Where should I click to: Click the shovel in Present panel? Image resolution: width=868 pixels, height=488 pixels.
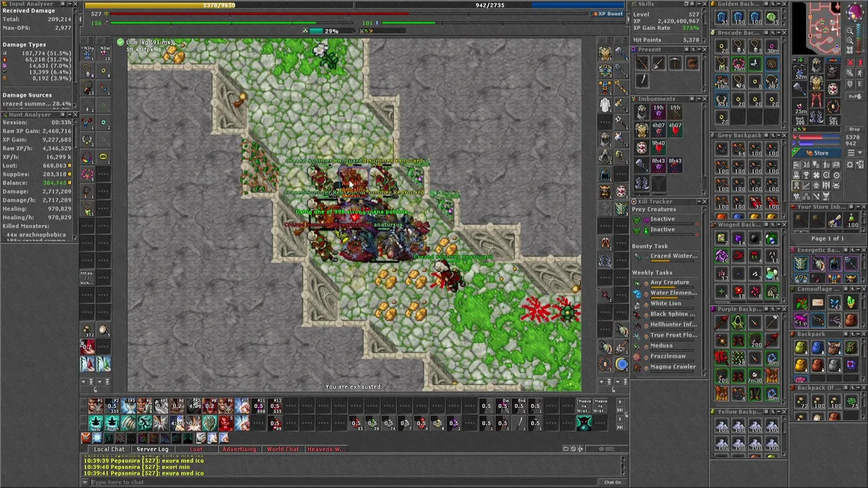(658, 62)
